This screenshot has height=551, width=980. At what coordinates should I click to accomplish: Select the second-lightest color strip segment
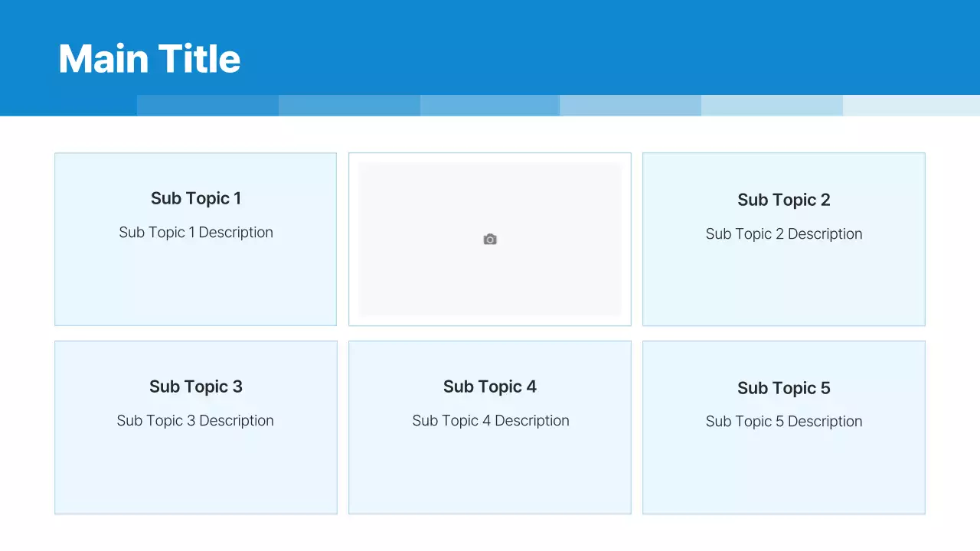(x=772, y=106)
